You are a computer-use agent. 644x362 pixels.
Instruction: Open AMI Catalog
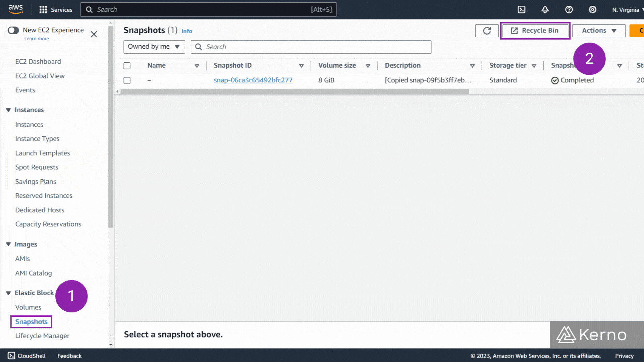click(34, 273)
